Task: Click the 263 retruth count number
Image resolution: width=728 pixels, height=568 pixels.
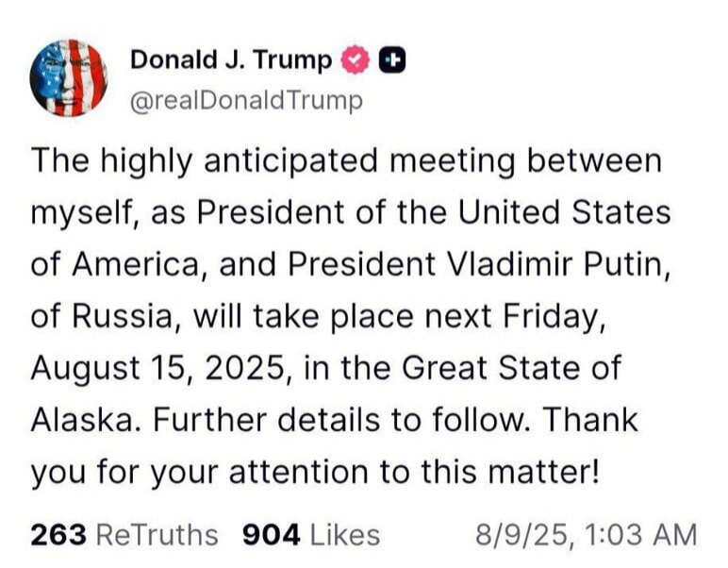Action: click(x=58, y=535)
